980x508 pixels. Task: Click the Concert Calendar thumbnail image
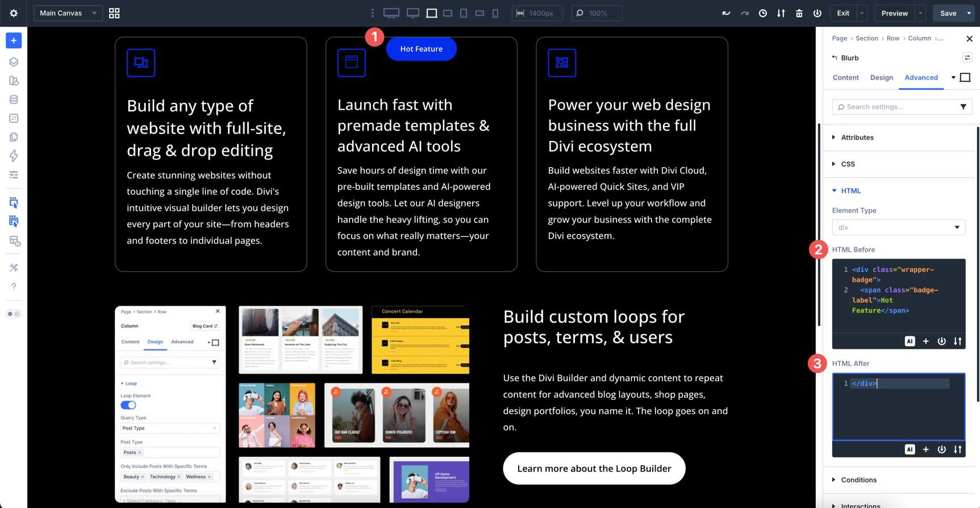click(x=420, y=340)
